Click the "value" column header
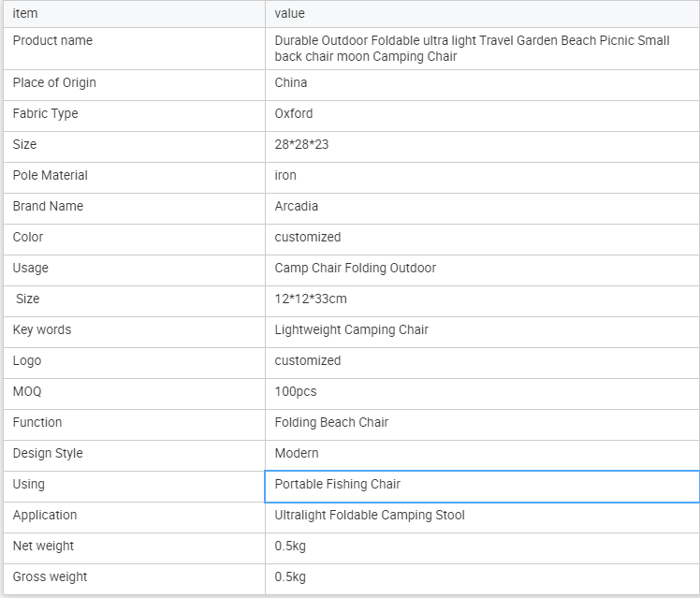Screen dimensions: 700x598 pos(290,14)
